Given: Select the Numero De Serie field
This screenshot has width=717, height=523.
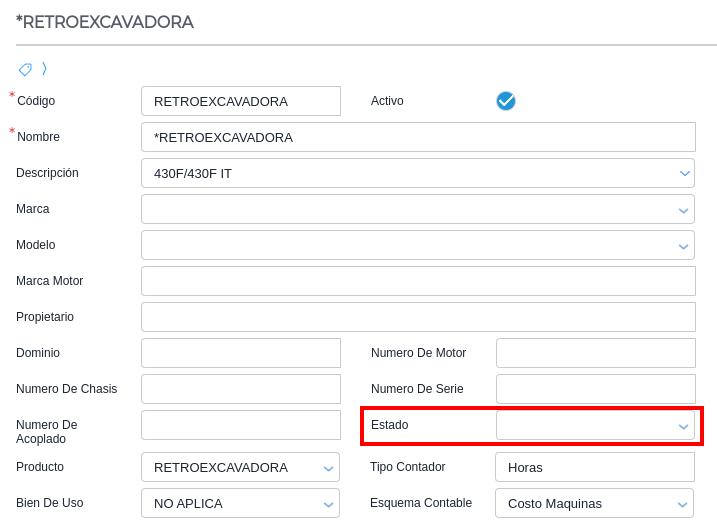Looking at the screenshot, I should tap(595, 389).
